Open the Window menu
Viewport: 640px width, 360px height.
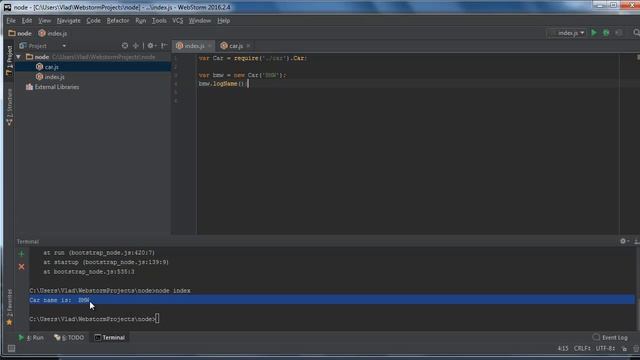200,20
